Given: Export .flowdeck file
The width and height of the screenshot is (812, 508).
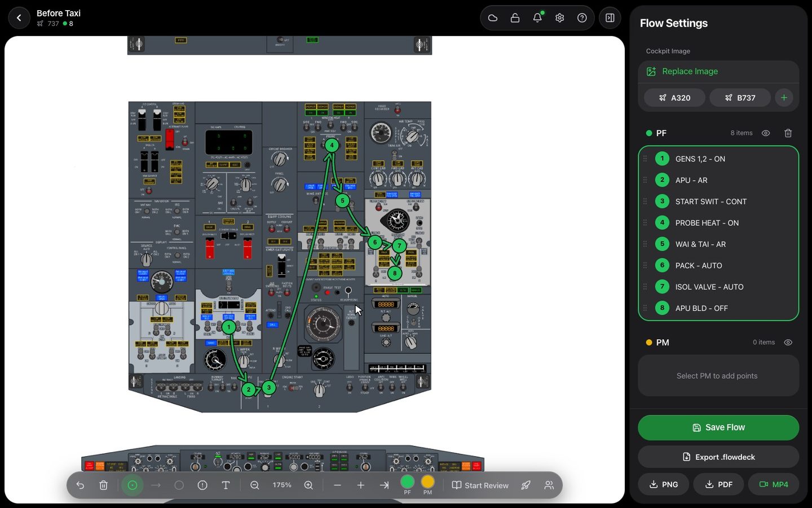Looking at the screenshot, I should [718, 457].
